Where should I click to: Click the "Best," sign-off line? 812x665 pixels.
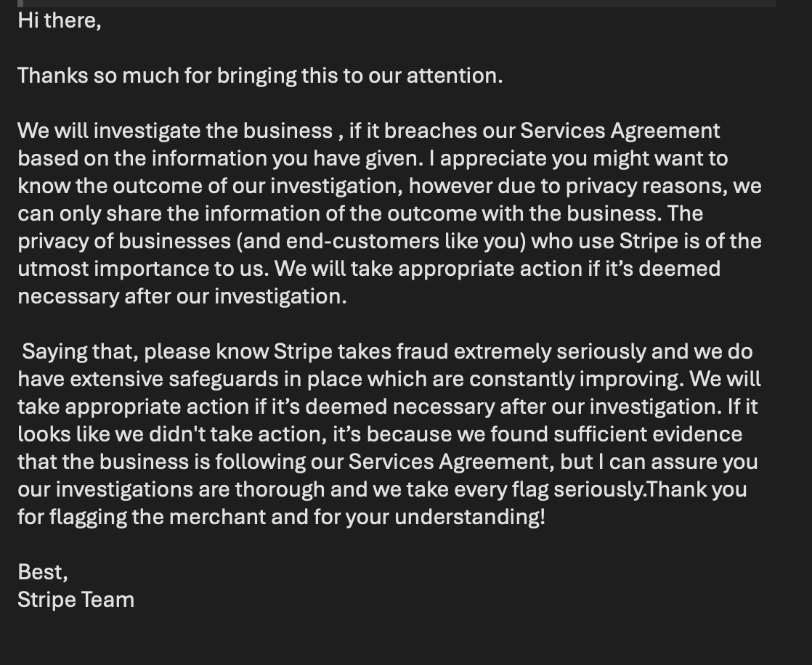tap(43, 572)
